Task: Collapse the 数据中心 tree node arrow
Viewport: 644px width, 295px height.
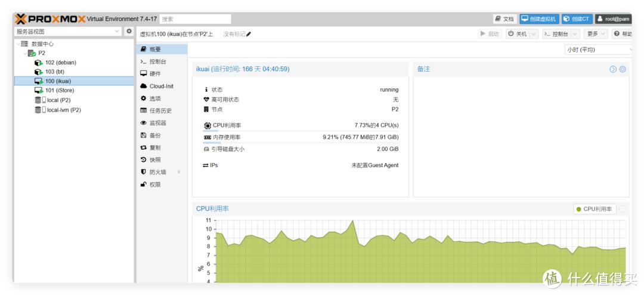Action: [x=18, y=44]
